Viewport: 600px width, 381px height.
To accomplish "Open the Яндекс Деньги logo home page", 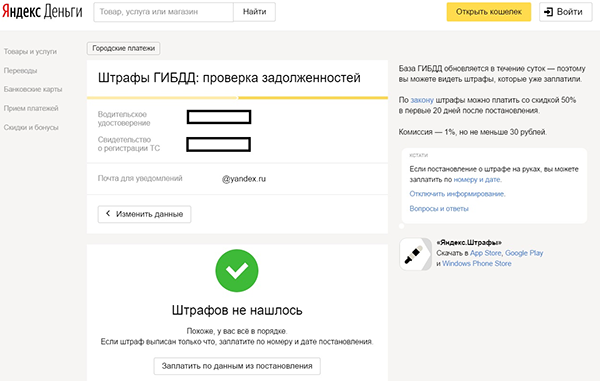I will pyautogui.click(x=42, y=11).
